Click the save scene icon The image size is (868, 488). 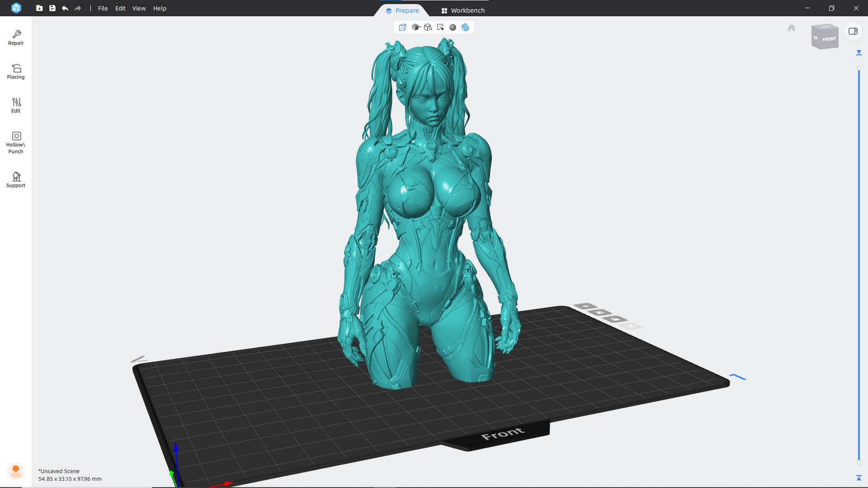(x=52, y=8)
